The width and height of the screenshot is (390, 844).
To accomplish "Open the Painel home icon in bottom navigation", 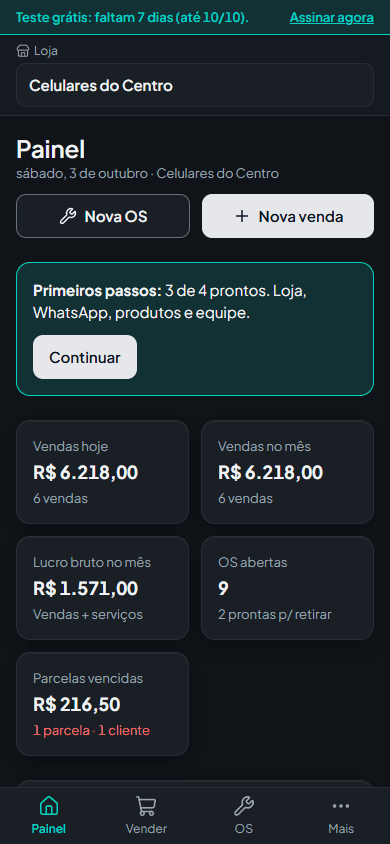I will pos(48,806).
